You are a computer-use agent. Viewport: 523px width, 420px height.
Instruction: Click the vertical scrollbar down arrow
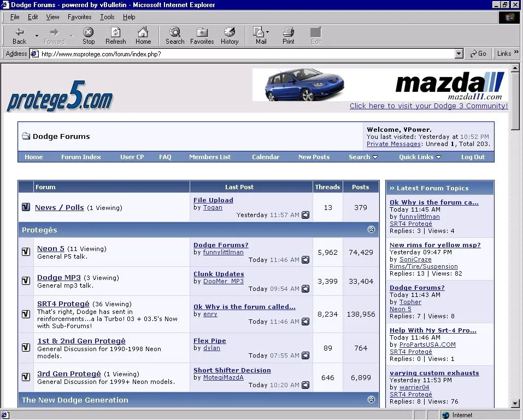click(515, 404)
